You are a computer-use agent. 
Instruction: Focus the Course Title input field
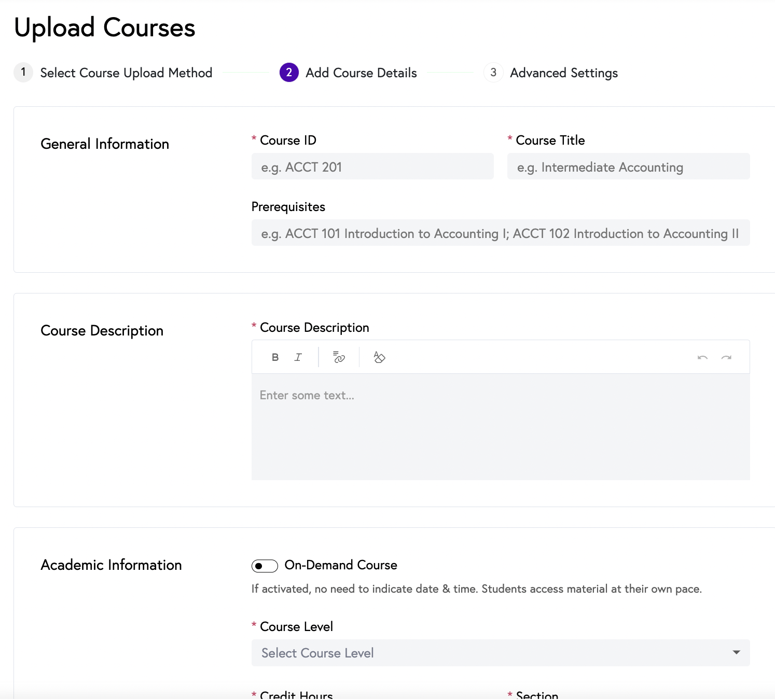(628, 166)
